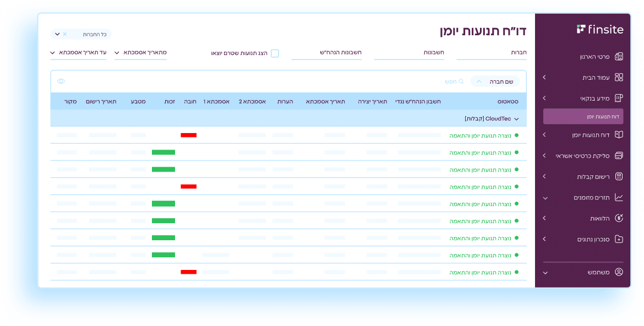Click the רישום קבלות receipt icon
This screenshot has width=644, height=326.
pos(619,176)
